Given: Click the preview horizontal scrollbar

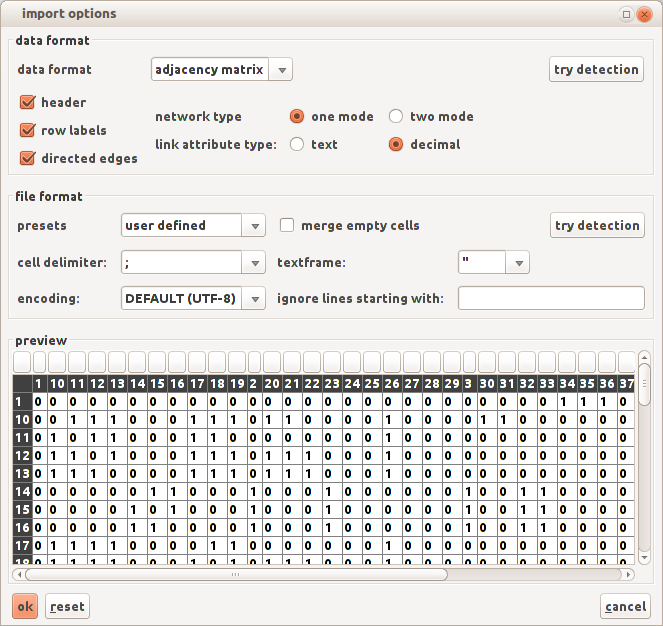Looking at the screenshot, I should tap(236, 575).
